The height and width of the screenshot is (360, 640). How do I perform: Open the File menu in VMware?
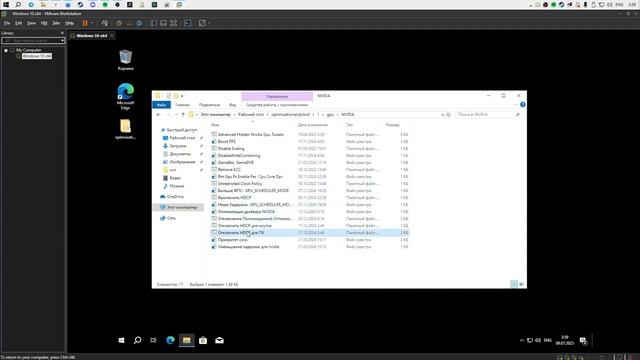coord(7,23)
